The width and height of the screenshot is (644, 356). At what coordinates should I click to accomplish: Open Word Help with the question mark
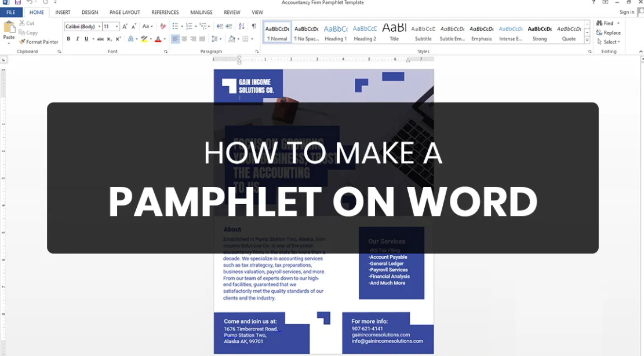point(593,2)
